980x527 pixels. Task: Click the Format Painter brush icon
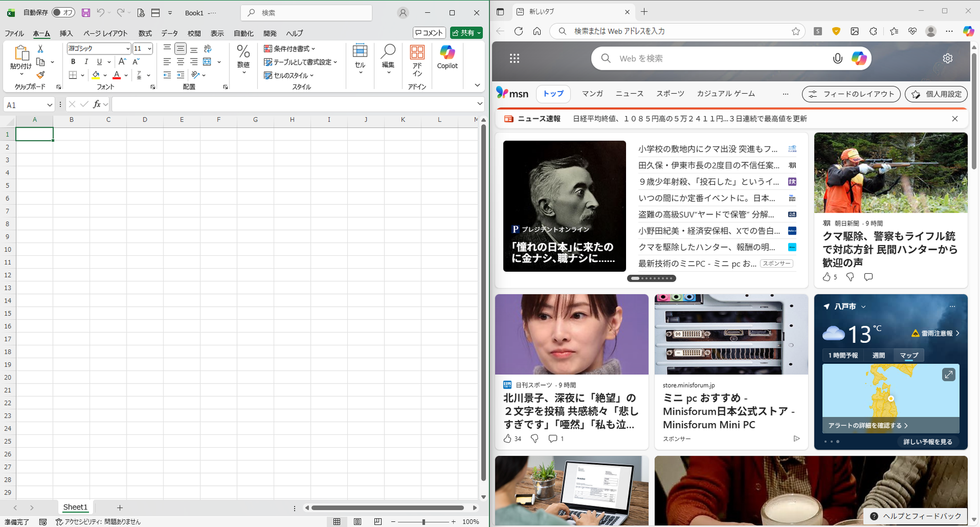(x=41, y=75)
